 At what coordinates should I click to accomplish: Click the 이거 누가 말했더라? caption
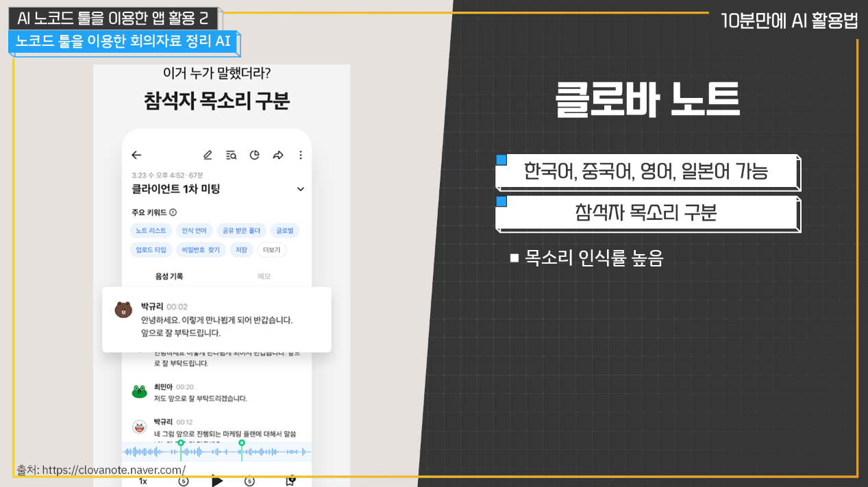click(x=216, y=74)
